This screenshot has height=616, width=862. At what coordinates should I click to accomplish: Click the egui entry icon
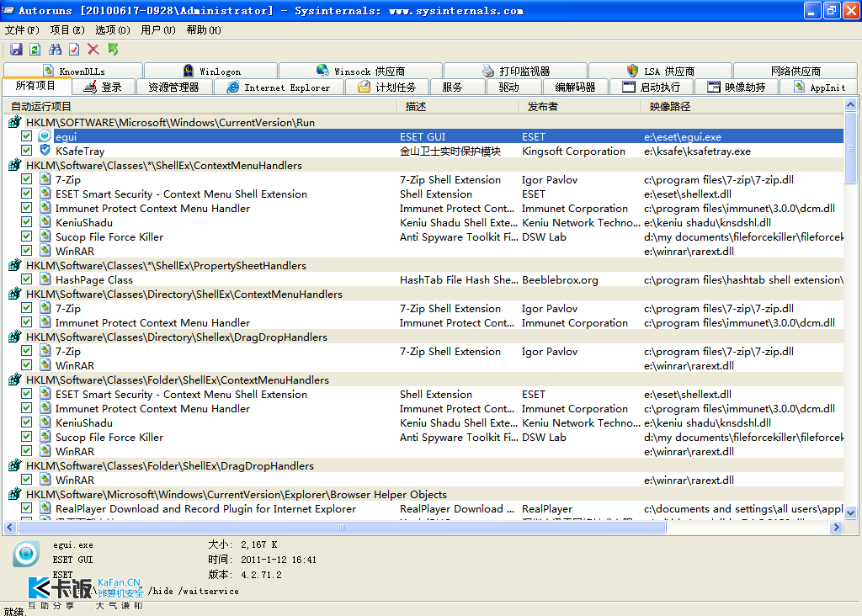tap(45, 136)
